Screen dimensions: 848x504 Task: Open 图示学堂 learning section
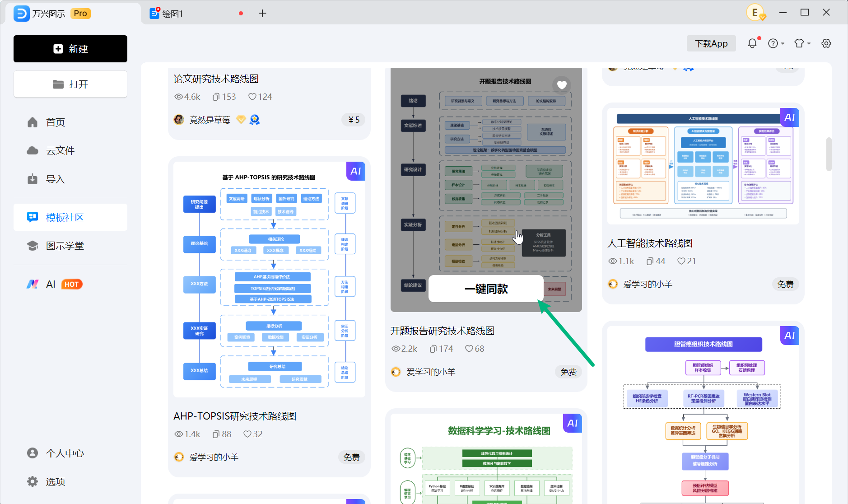[x=70, y=246]
